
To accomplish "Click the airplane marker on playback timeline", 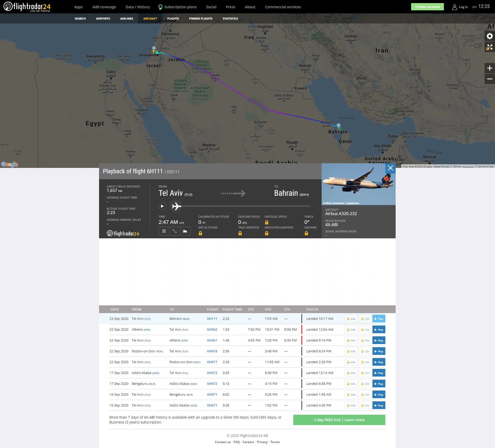I will click(x=176, y=206).
